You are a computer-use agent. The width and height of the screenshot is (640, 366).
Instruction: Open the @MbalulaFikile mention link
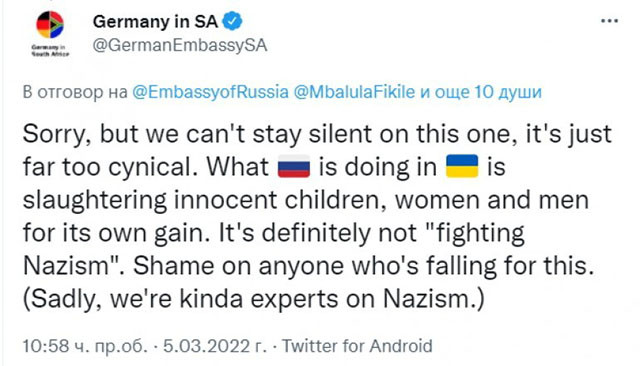pyautogui.click(x=354, y=92)
